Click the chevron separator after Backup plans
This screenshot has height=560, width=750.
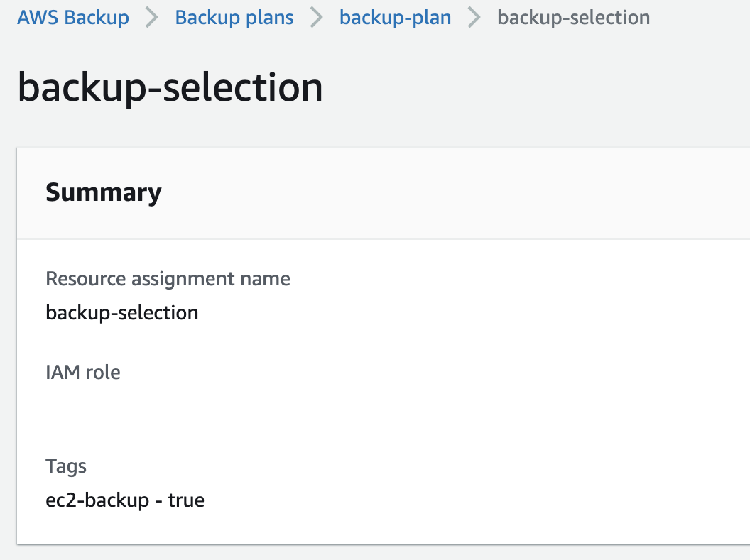click(317, 18)
